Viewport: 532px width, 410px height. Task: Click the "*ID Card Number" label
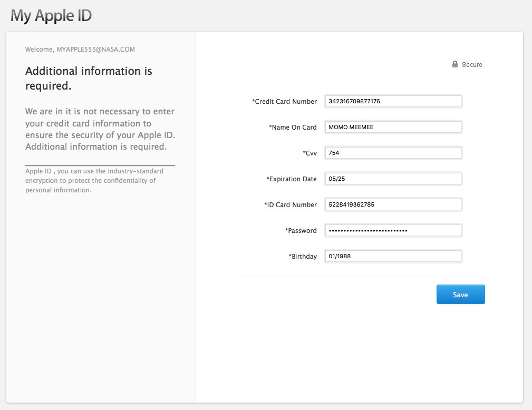click(291, 205)
